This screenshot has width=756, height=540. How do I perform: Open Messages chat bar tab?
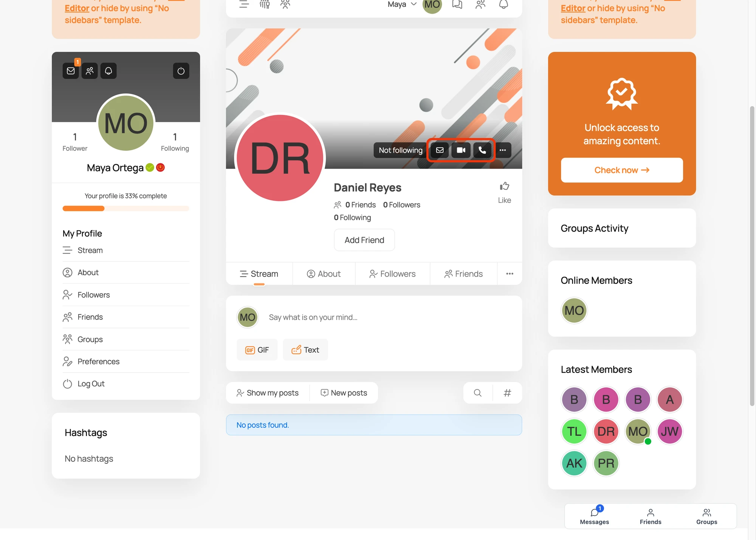click(595, 516)
